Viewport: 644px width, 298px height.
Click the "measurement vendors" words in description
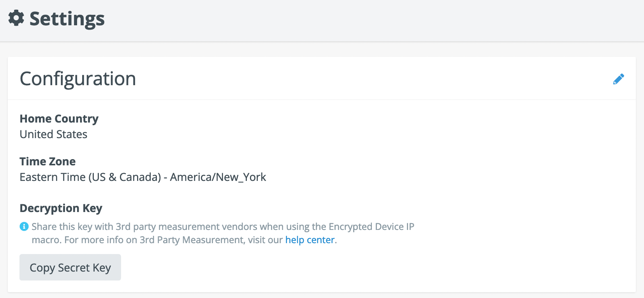click(208, 226)
